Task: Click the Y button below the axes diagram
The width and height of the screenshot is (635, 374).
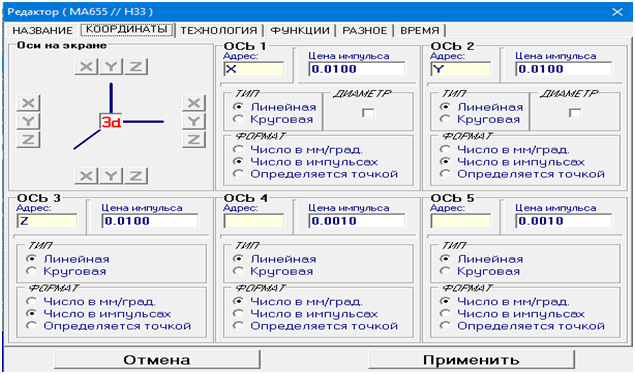Action: 111,176
